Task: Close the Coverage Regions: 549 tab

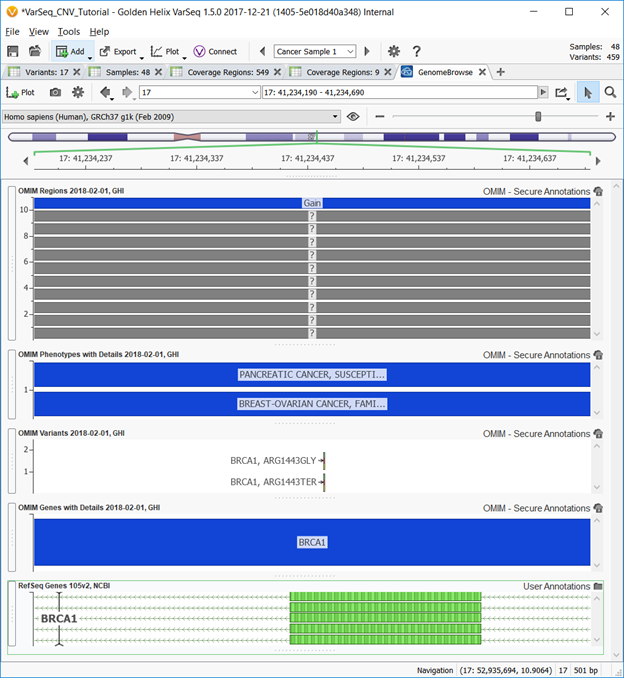Action: click(277, 72)
